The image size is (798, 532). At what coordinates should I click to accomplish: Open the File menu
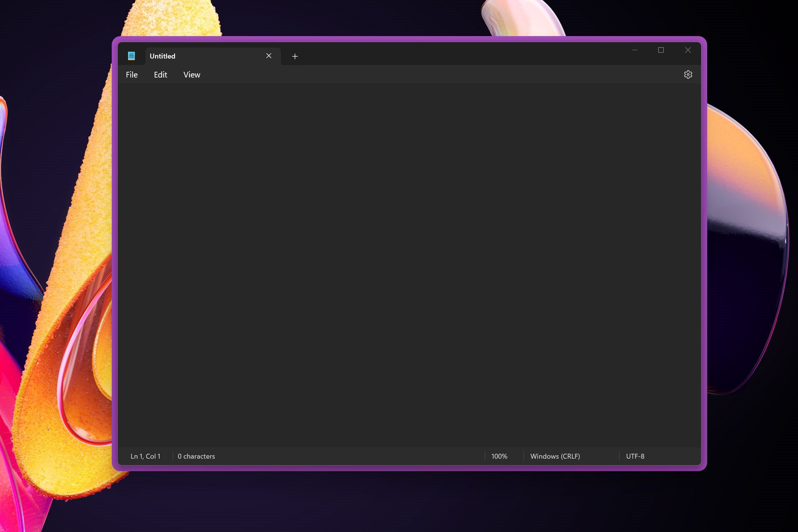pyautogui.click(x=131, y=74)
